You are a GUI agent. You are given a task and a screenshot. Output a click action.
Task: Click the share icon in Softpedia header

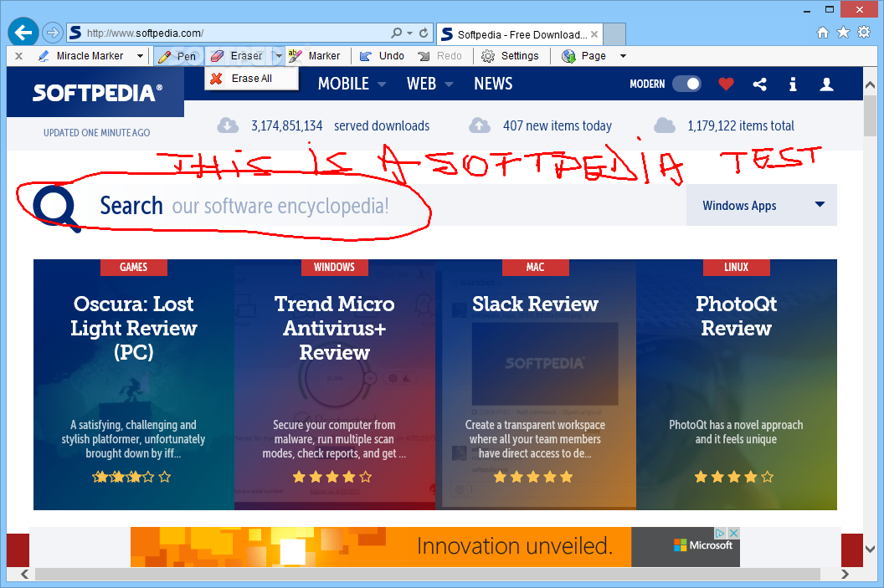(x=759, y=84)
